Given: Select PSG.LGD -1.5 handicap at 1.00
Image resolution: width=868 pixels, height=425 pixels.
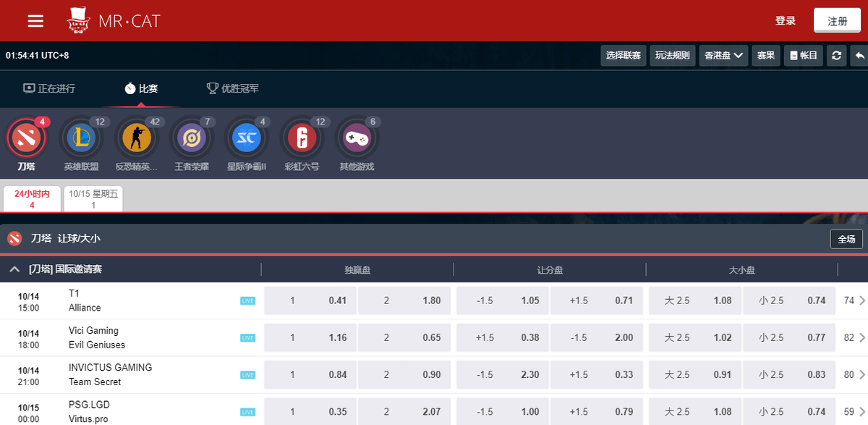Looking at the screenshot, I should [502, 411].
